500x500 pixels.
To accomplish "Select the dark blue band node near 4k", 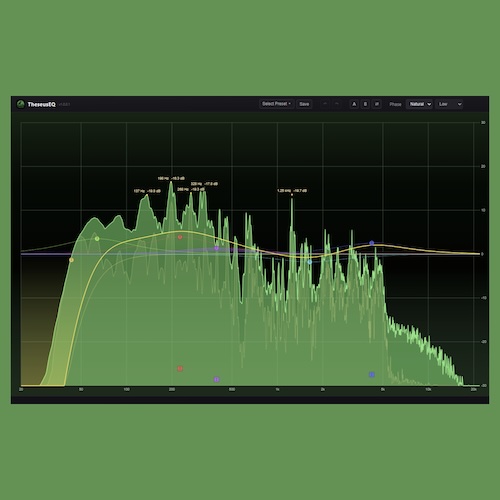I will pyautogui.click(x=372, y=243).
